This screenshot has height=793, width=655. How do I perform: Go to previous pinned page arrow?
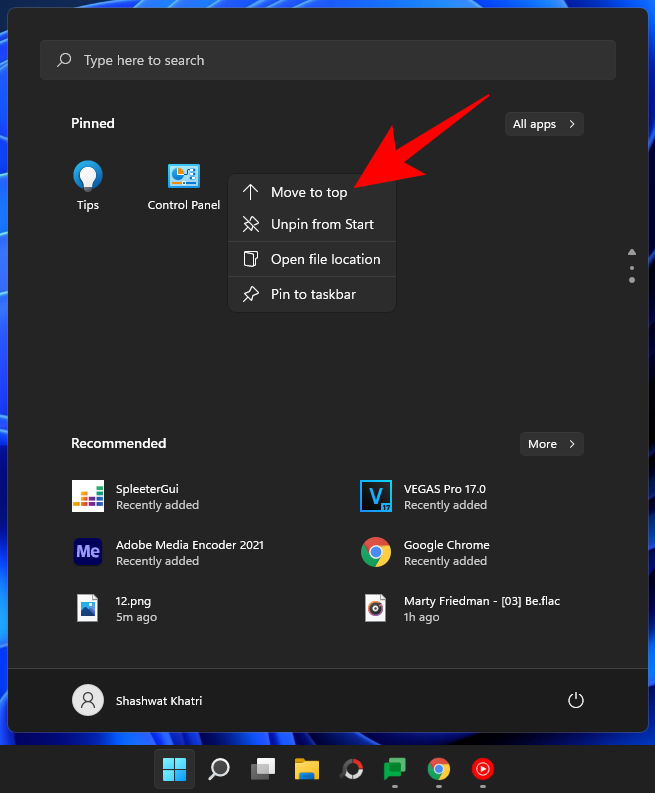point(632,252)
